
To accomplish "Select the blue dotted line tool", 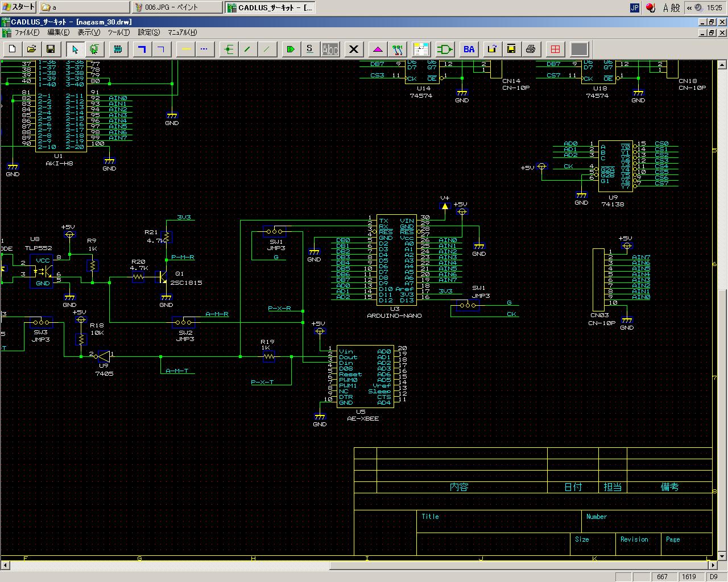I will click(204, 49).
